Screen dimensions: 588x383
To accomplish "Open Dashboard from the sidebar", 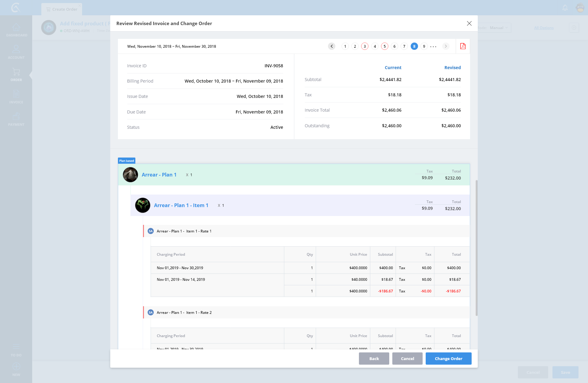I will coord(16,30).
